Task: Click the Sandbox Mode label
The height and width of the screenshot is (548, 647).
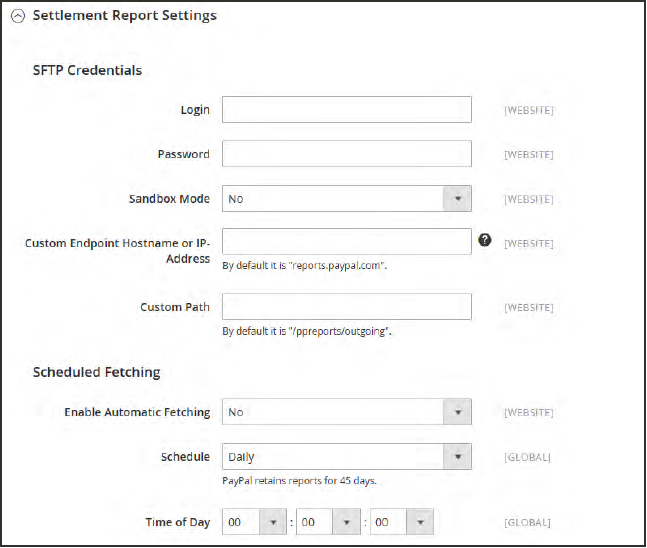Action: (169, 199)
